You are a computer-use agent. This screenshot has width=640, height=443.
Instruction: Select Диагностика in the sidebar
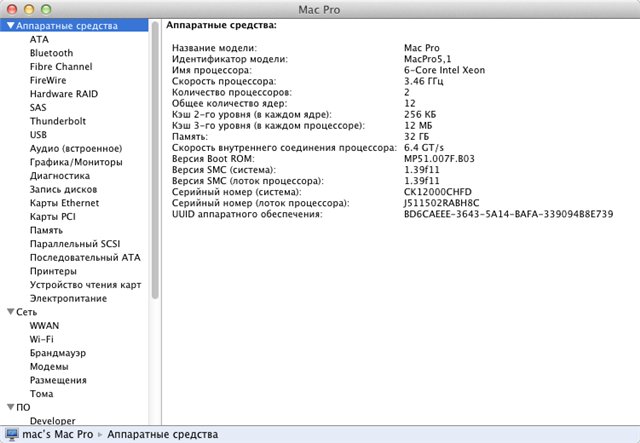60,176
